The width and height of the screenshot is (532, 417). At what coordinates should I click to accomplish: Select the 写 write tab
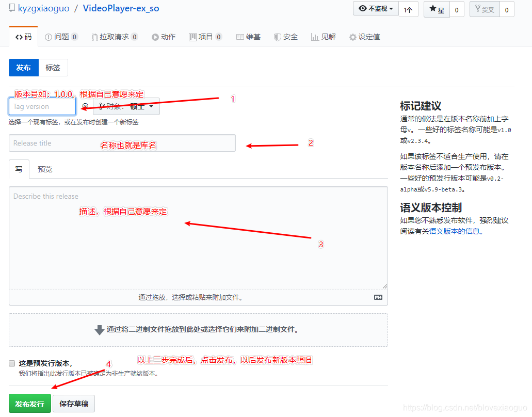(x=19, y=169)
